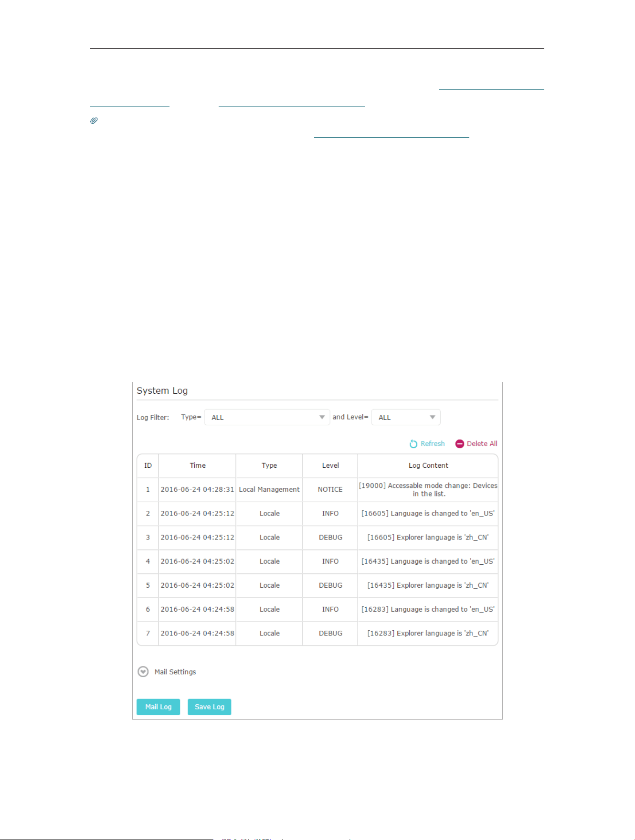Click the Locale type cell in row 7
Screen dimensions: 635x840
[269, 633]
